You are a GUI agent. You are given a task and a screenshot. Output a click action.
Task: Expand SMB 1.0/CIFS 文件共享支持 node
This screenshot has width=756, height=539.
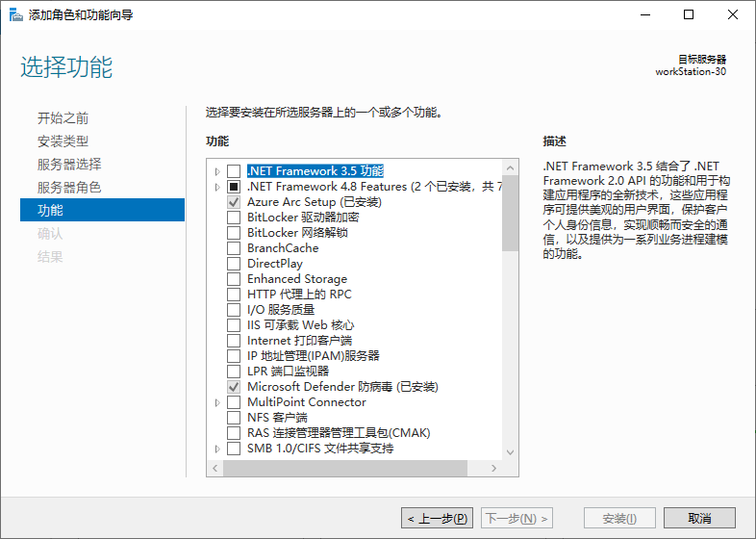[217, 449]
